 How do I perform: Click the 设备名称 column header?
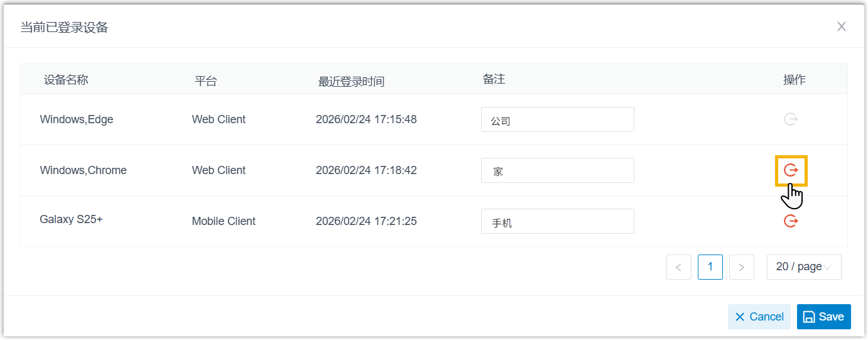[x=66, y=80]
